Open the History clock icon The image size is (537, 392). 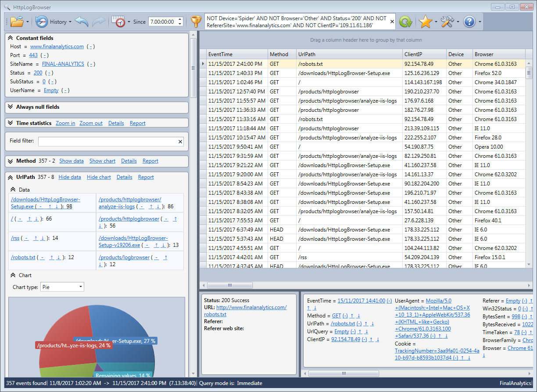pos(42,21)
